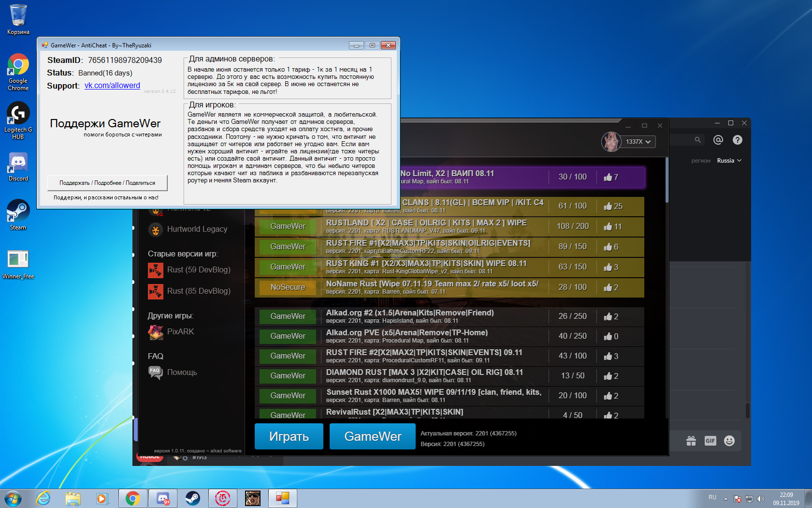The width and height of the screenshot is (812, 508).
Task: Open Steam from the taskbar
Action: 193,498
